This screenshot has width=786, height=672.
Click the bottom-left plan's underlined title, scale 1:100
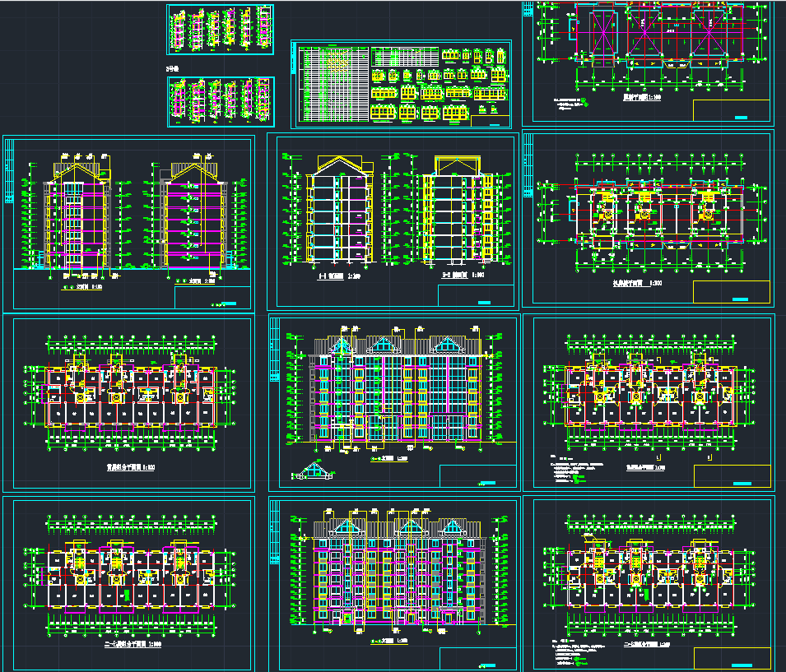click(x=133, y=644)
